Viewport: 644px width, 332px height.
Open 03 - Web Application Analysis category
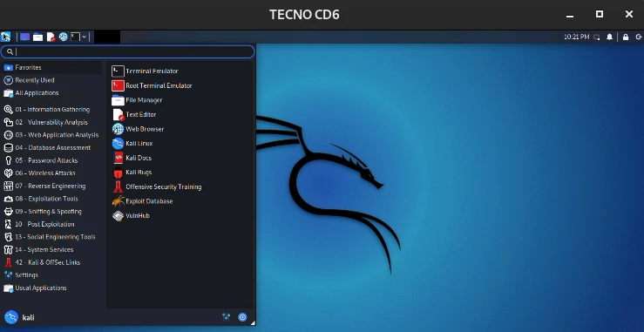click(51, 135)
